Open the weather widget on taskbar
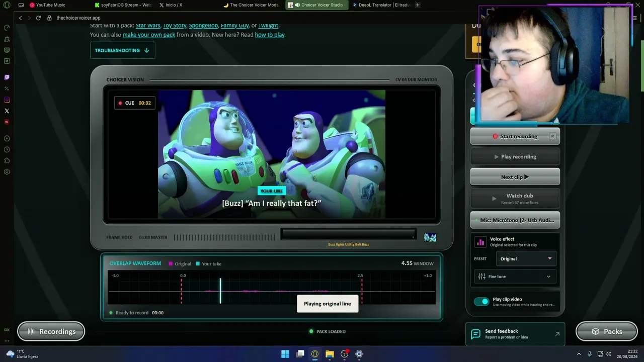 pos(23,354)
